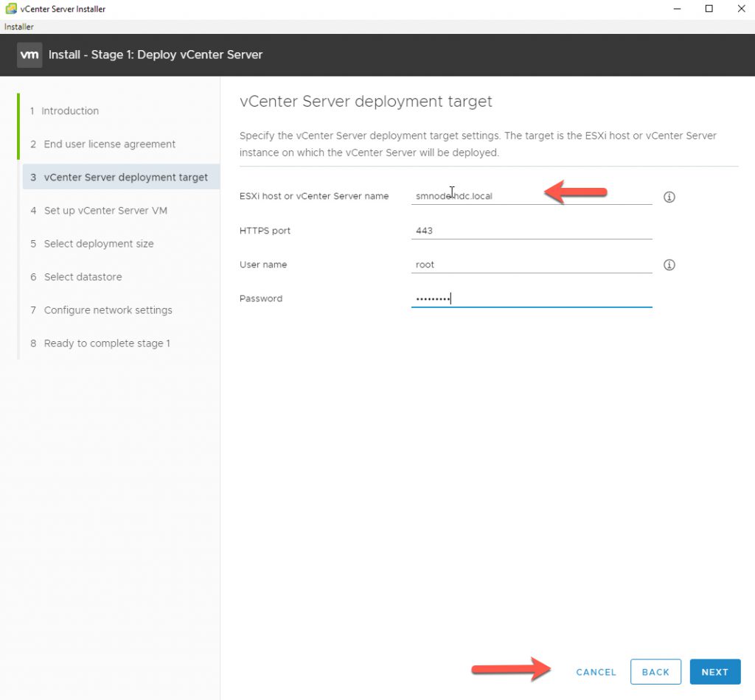Go to step 2 End user license agreement

click(x=102, y=144)
